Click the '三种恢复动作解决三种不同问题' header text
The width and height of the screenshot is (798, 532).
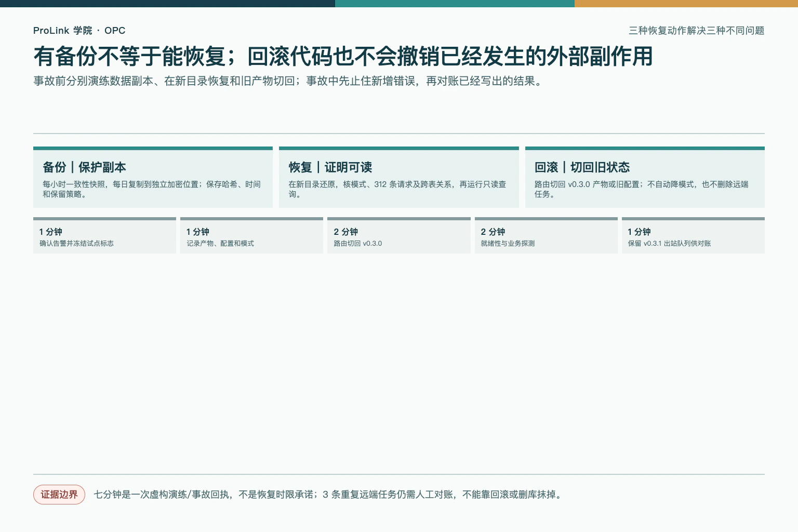click(696, 31)
